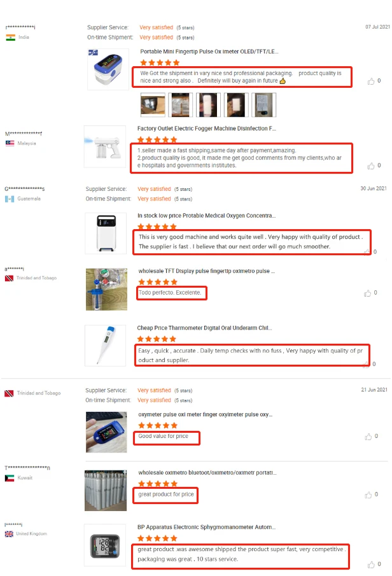Click the fogger machine product image

coord(105,146)
